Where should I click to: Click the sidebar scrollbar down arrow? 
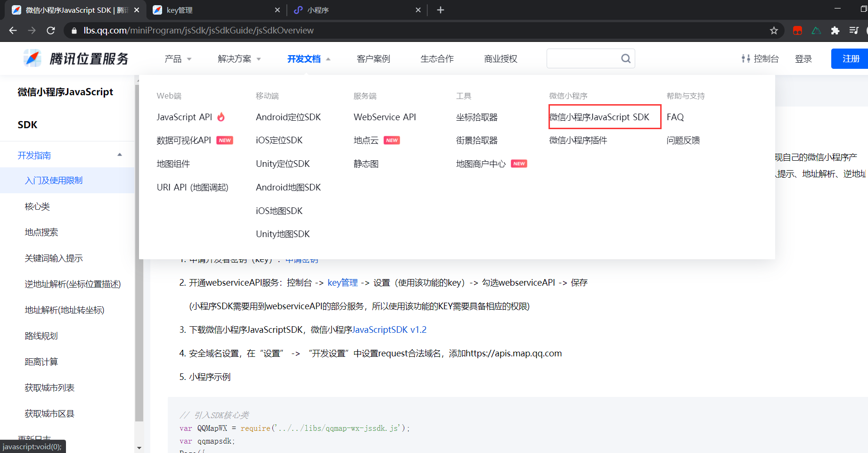(139, 448)
